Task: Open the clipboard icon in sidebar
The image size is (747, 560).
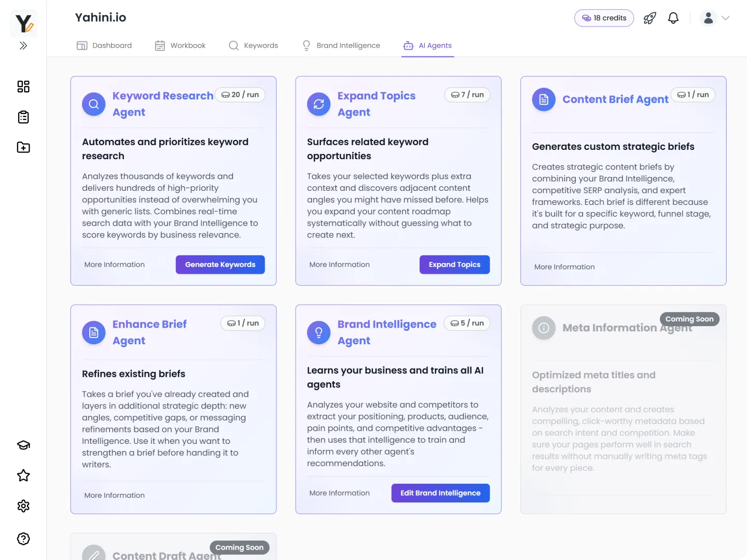Action: 23,117
